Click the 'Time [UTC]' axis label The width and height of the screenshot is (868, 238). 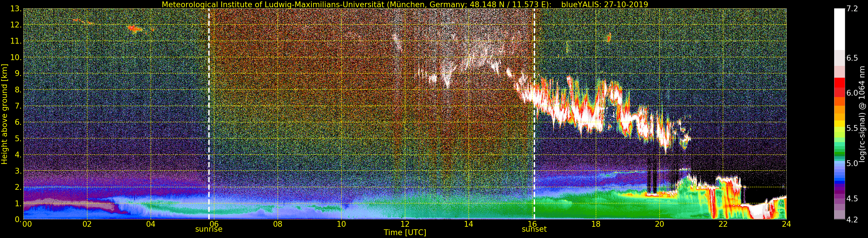click(405, 232)
